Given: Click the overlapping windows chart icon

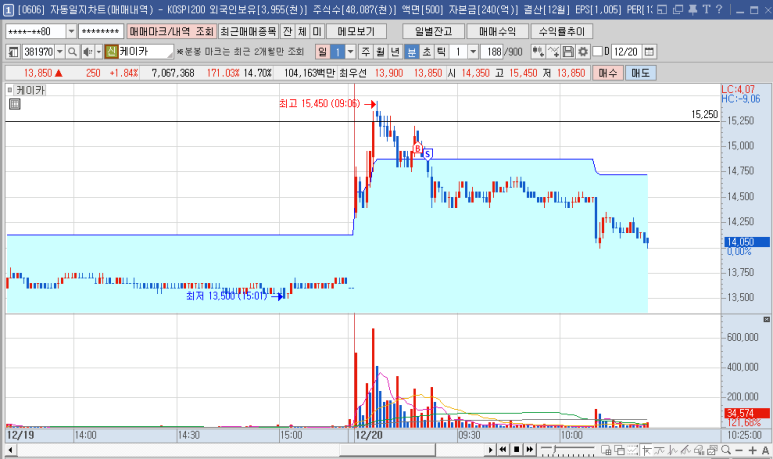Looking at the screenshot, I should tap(619, 450).
